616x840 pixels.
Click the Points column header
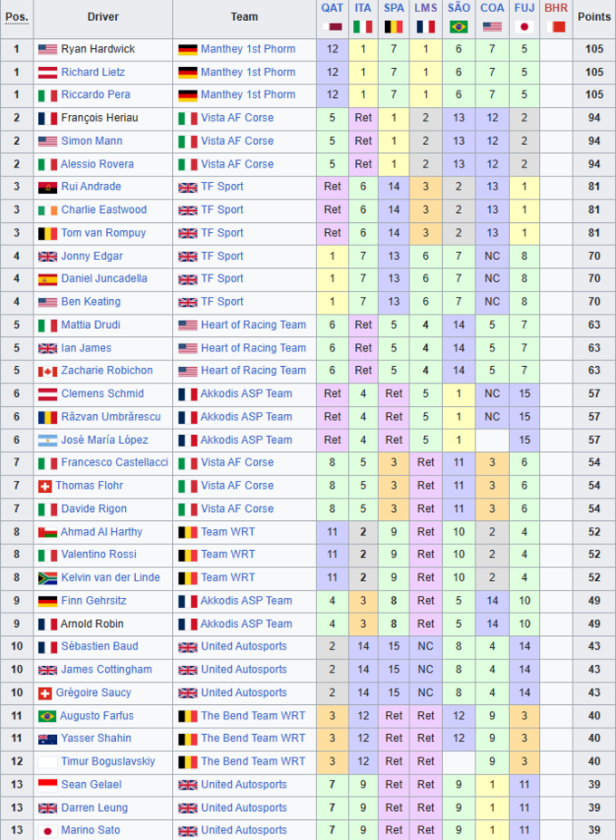tap(593, 16)
